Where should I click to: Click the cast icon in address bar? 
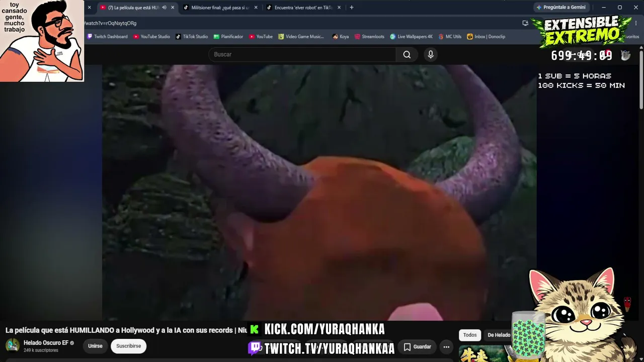525,23
